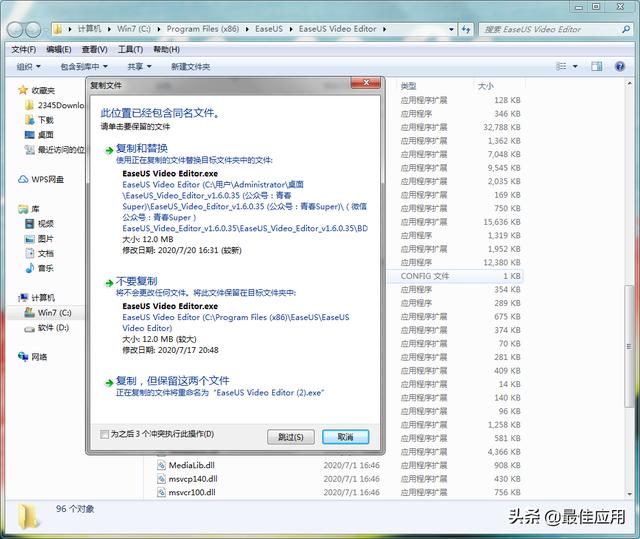
Task: Click EaseUS in the address breadcrumb
Action: [x=269, y=29]
